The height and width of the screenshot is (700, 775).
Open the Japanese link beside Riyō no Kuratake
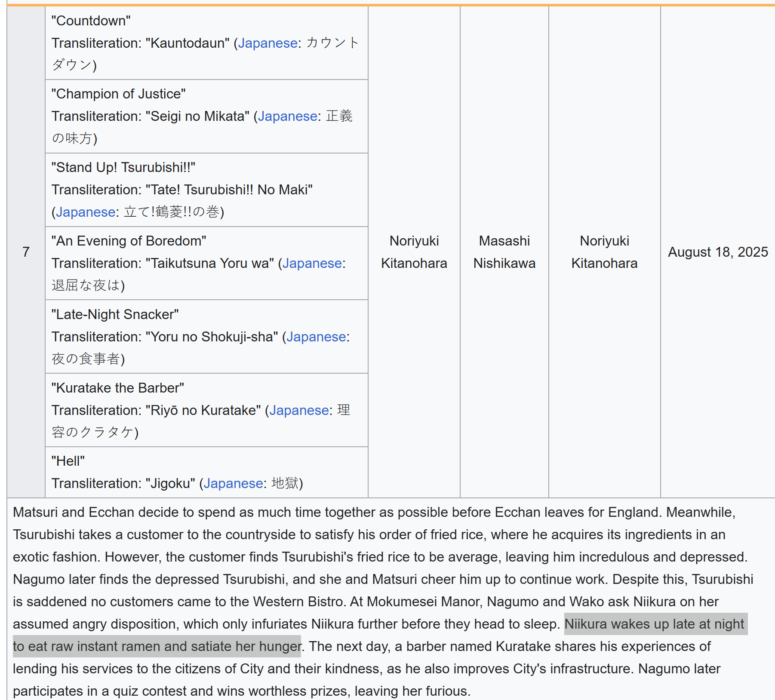coord(299,410)
